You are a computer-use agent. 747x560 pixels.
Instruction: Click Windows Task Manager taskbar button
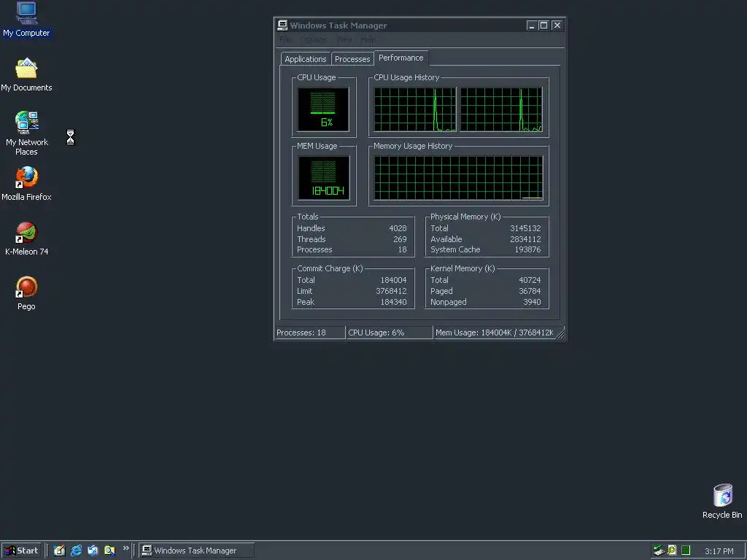point(196,551)
